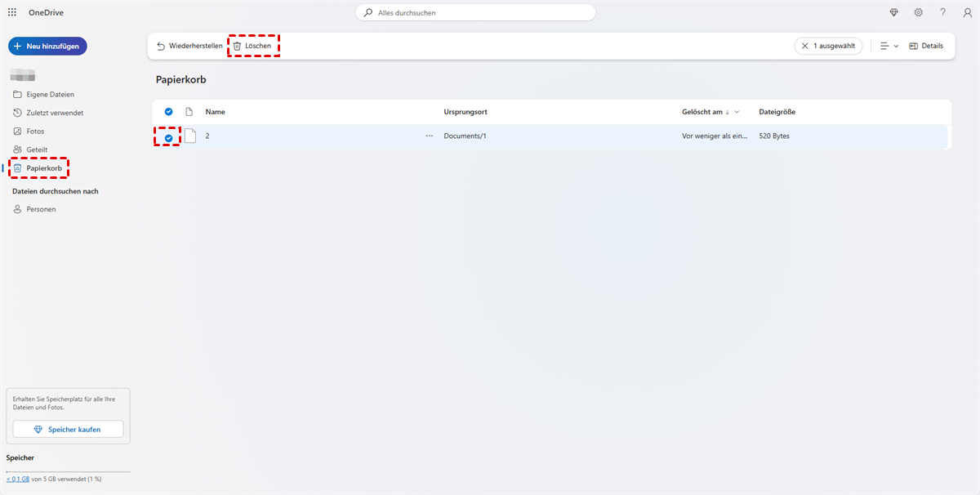Open settings via the gear icon
This screenshot has height=495, width=980.
click(919, 12)
